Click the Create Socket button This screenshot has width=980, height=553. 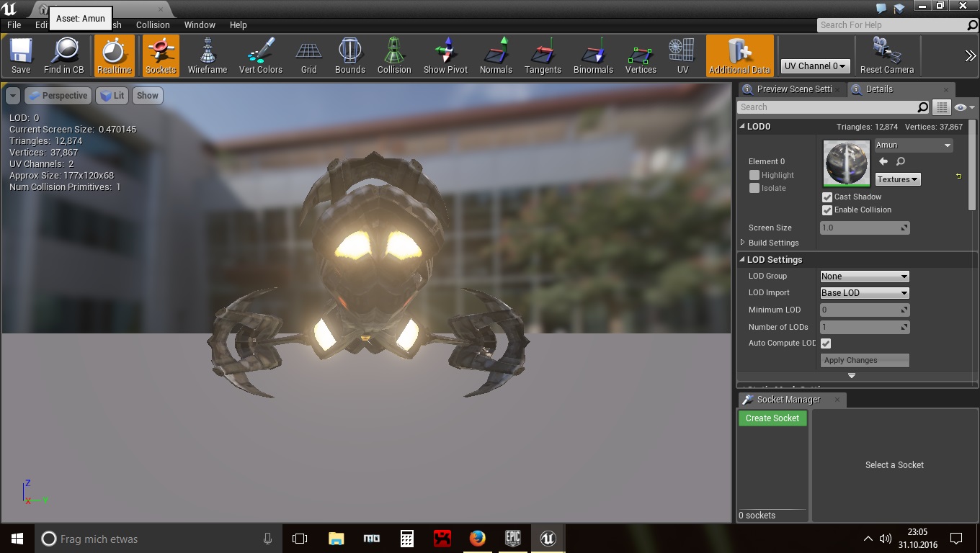pos(772,418)
